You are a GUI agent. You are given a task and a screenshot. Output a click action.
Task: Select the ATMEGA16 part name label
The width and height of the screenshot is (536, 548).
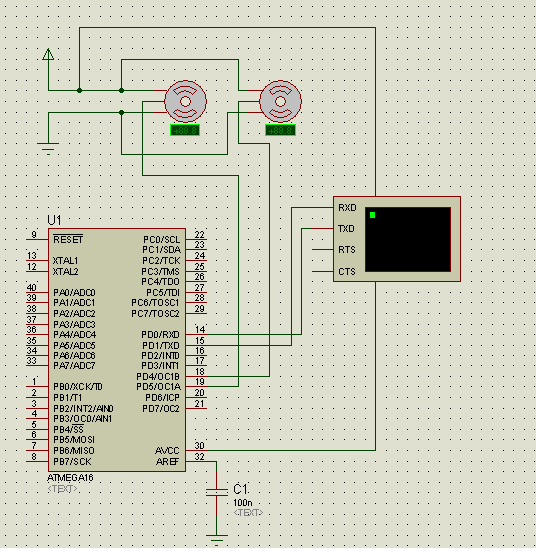pyautogui.click(x=70, y=477)
